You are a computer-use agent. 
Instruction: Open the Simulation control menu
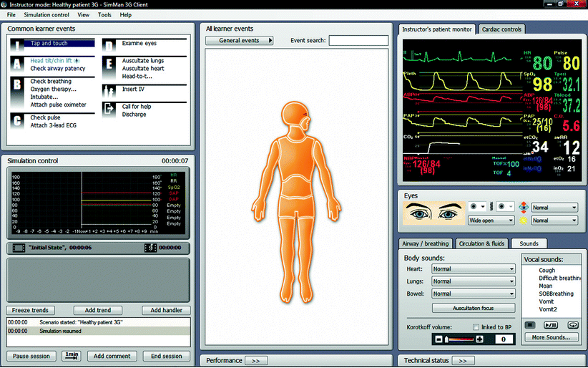tap(46, 14)
